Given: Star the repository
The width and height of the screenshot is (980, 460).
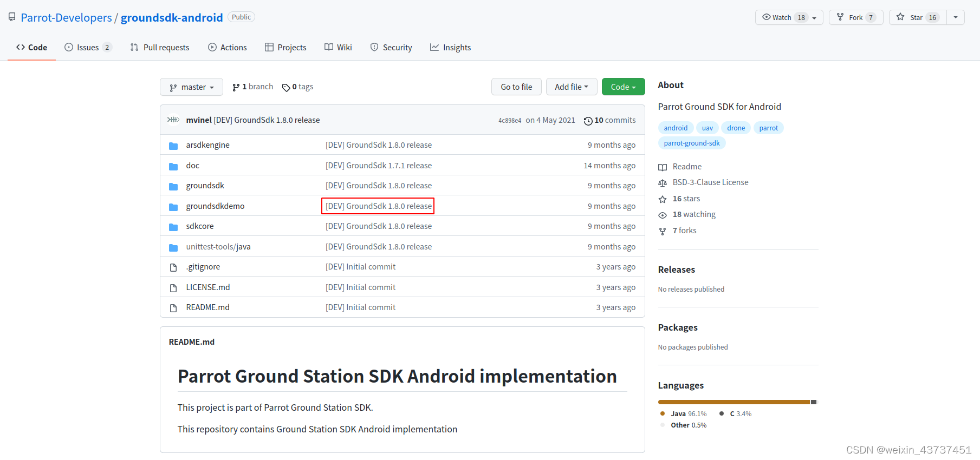Looking at the screenshot, I should coord(918,17).
